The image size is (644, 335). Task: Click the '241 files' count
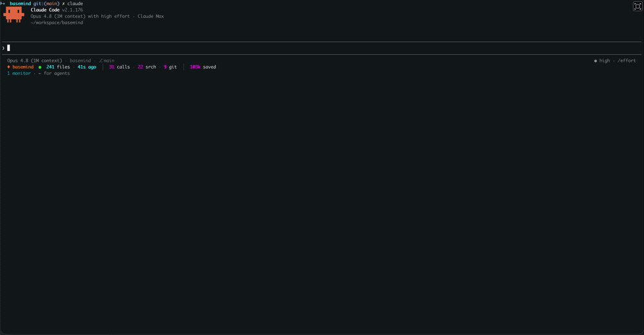point(58,67)
